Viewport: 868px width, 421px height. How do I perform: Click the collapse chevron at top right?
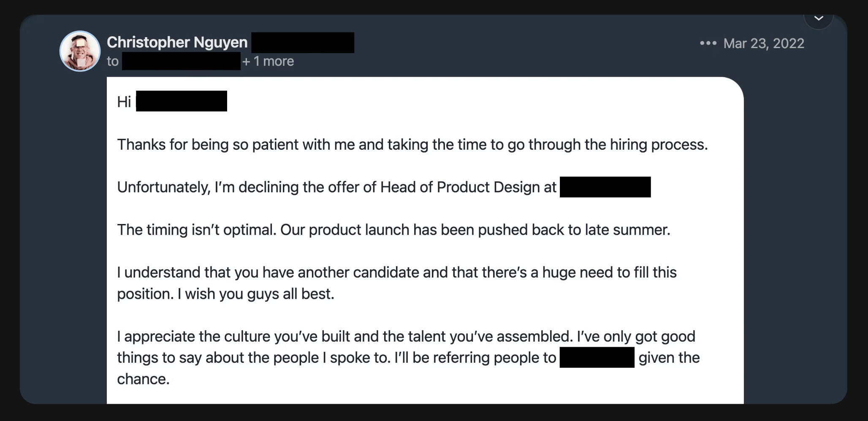click(x=819, y=18)
